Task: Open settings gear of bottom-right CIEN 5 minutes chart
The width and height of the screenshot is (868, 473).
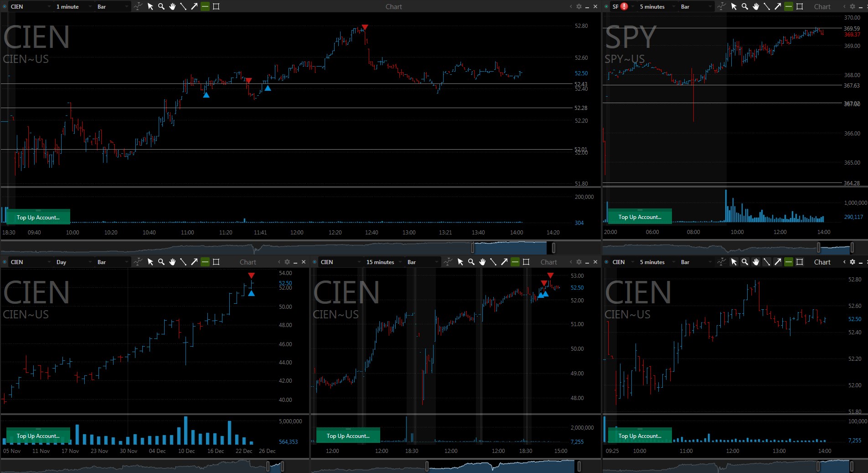Action: (852, 262)
